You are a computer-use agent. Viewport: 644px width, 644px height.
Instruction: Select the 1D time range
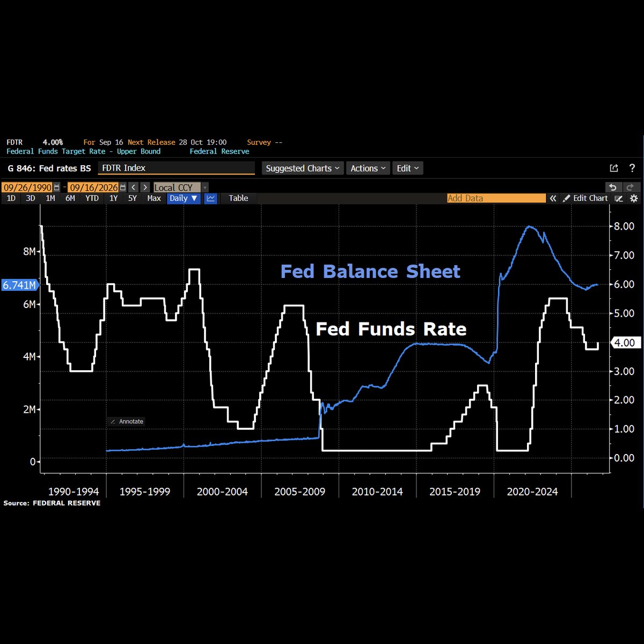click(x=11, y=199)
